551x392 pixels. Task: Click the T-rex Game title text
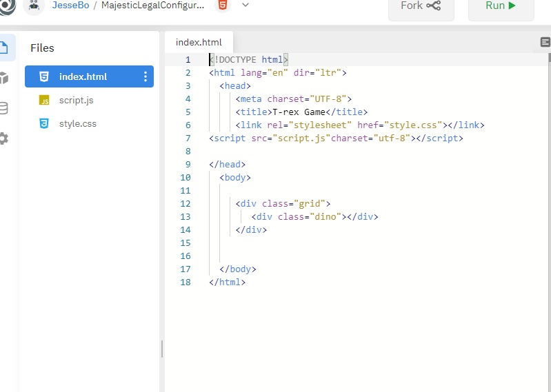click(299, 112)
